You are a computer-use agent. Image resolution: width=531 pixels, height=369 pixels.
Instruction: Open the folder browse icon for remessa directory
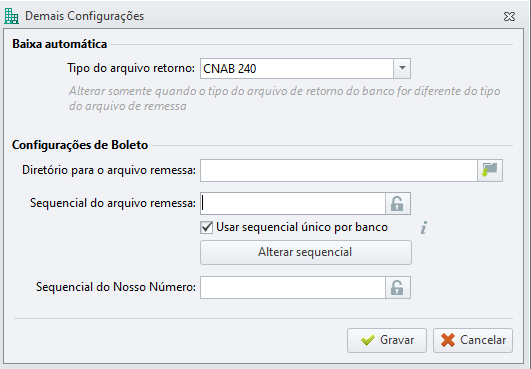point(490,170)
